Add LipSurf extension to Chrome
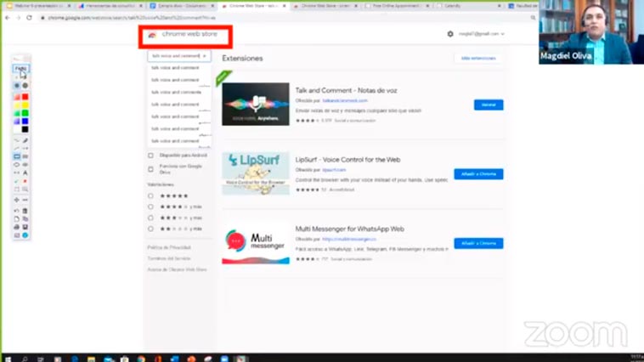The image size is (644, 362). point(478,174)
